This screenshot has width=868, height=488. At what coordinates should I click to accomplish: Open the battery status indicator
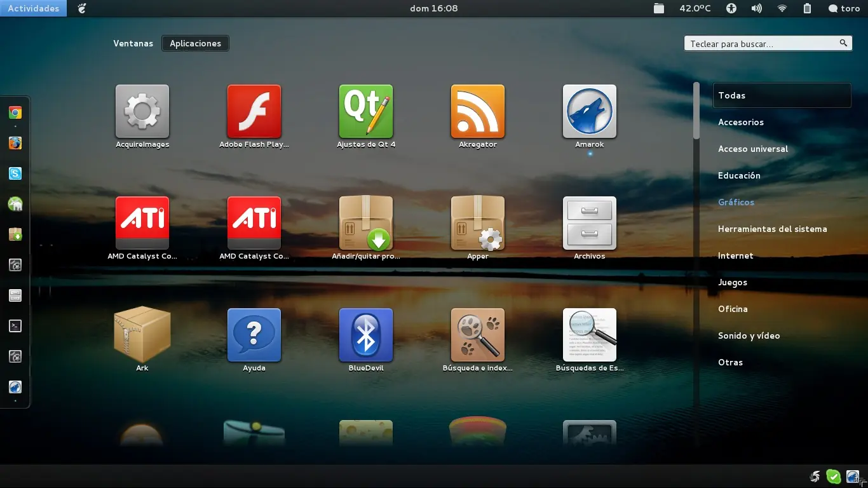(x=808, y=8)
